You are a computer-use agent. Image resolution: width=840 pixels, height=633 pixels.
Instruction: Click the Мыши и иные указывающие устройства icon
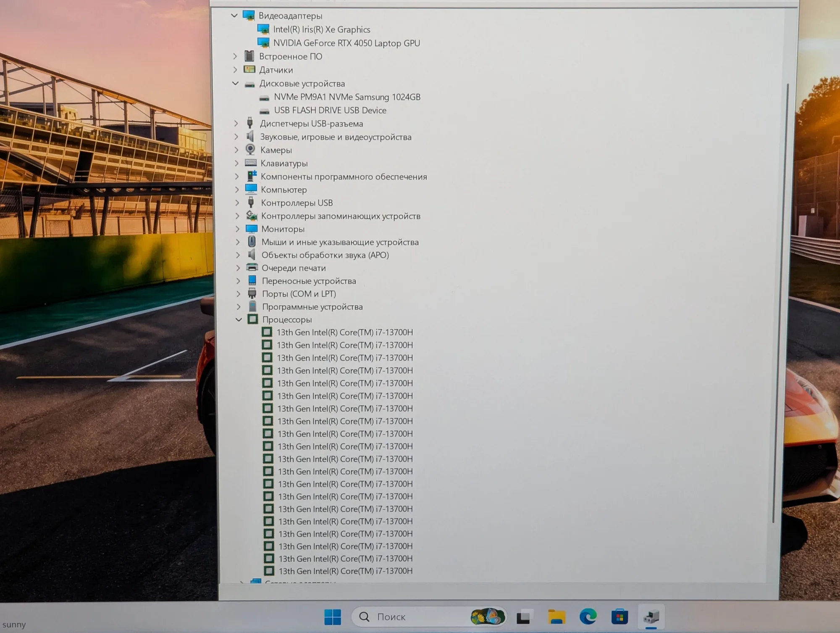click(252, 242)
